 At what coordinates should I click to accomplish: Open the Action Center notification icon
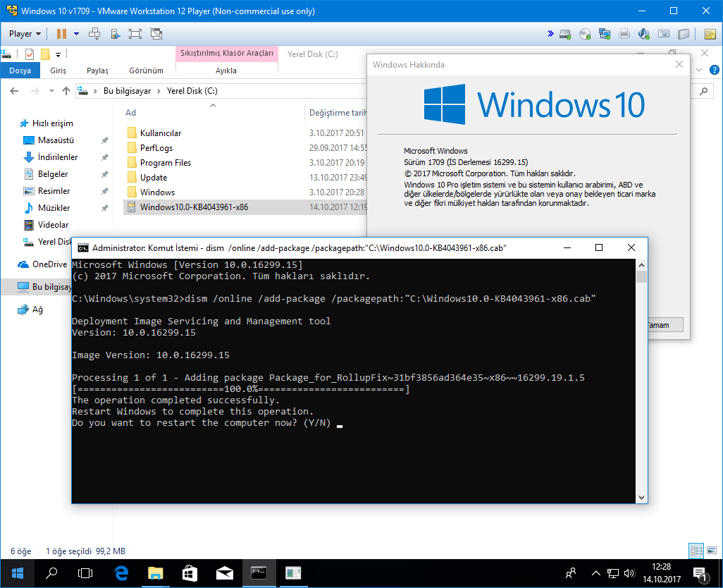[701, 574]
